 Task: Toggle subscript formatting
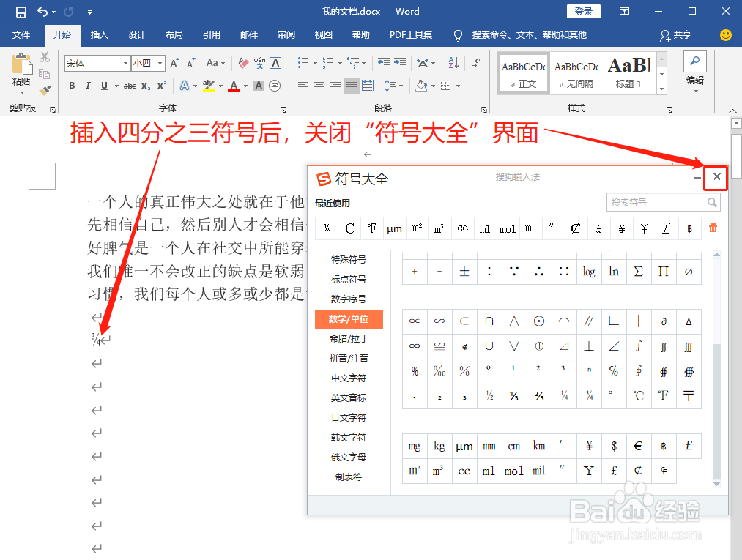coord(146,86)
